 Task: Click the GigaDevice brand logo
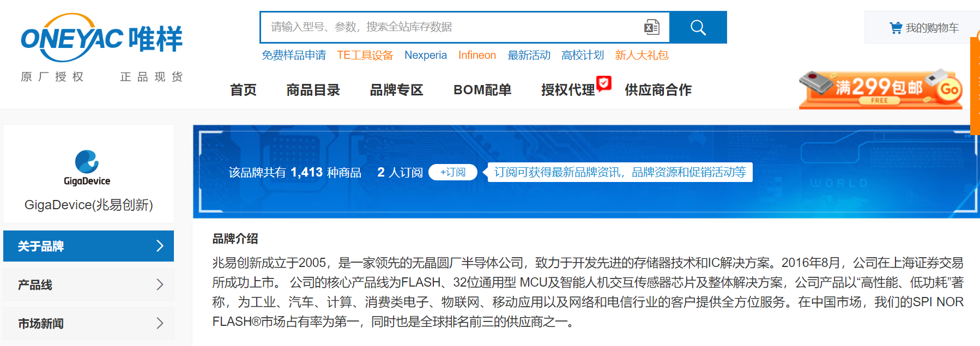(x=87, y=168)
